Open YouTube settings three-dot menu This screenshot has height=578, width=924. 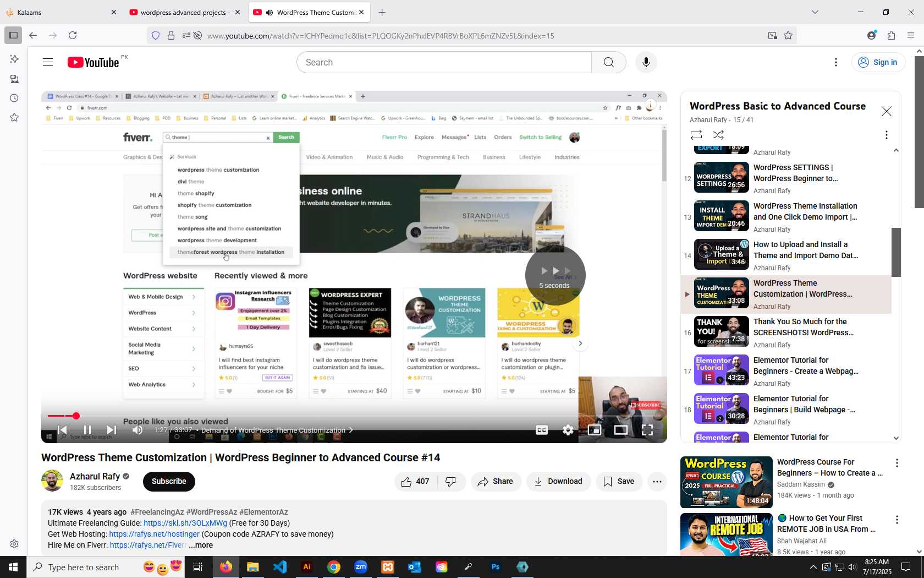[836, 62]
